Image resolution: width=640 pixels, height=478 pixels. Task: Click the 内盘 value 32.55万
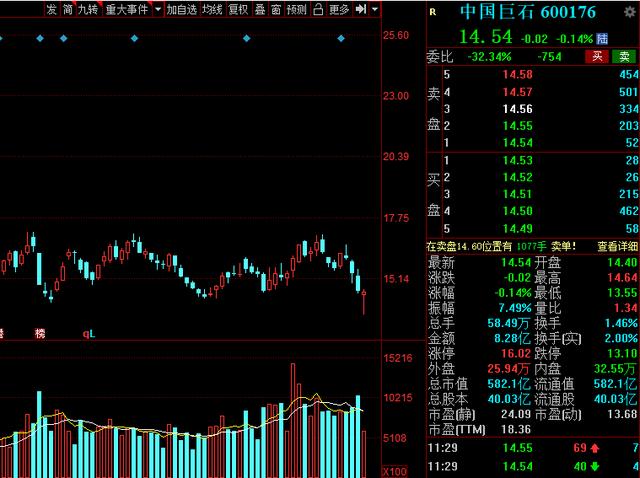[x=615, y=369]
